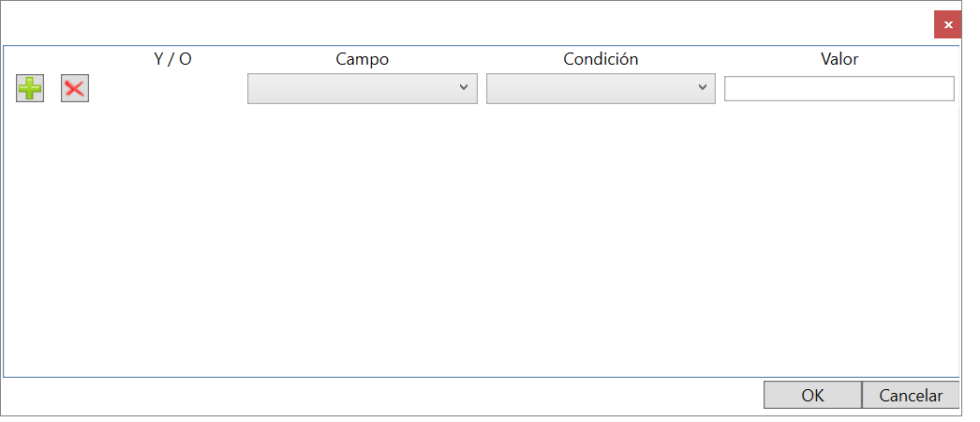Open the Campo combo box
The image size is (980, 422).
363,88
